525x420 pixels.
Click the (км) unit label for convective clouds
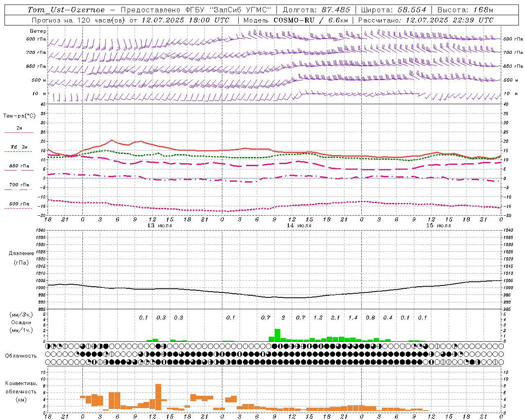(x=21, y=399)
